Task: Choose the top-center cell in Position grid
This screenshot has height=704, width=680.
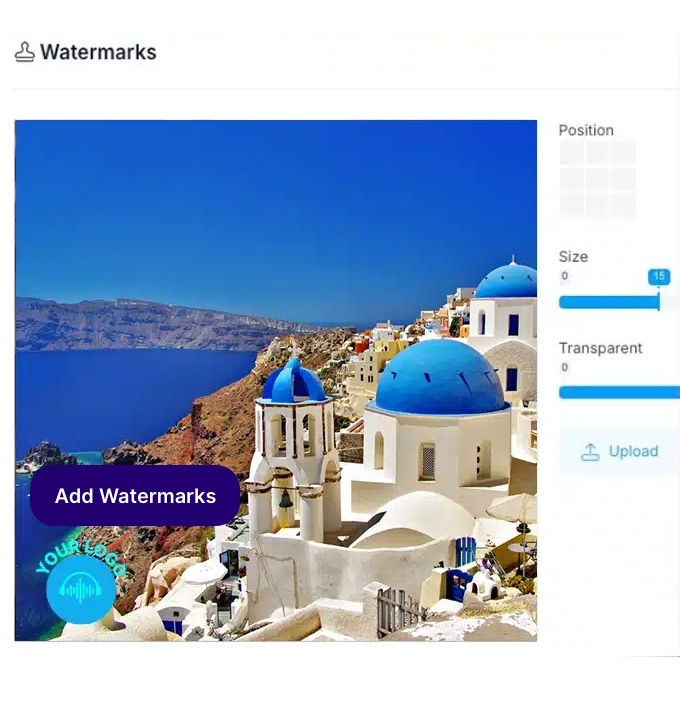Action: [x=597, y=153]
